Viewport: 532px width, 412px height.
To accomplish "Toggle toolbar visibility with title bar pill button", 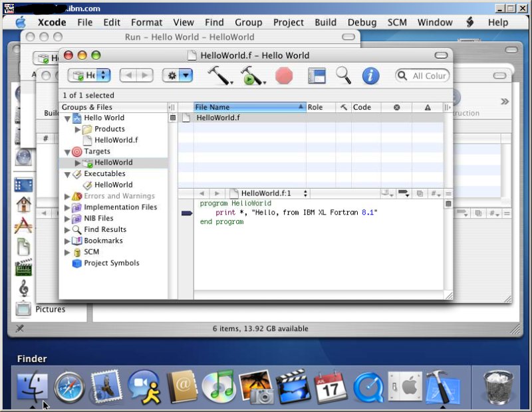I will coord(440,56).
